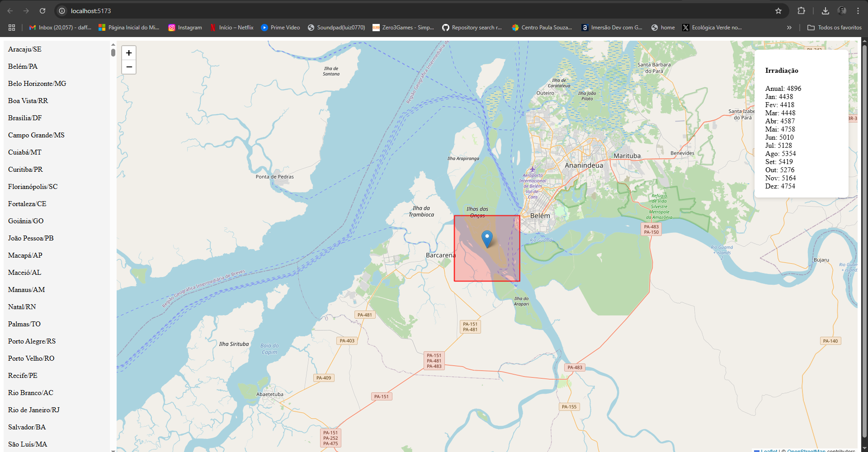Screen dimensions: 868x452
Task: Open the Imersão Dev bookmark
Action: pos(612,28)
